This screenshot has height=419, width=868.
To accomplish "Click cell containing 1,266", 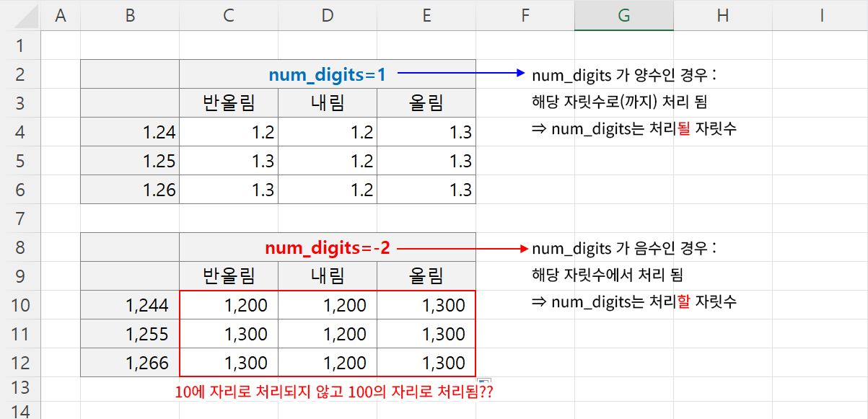I will (x=130, y=363).
